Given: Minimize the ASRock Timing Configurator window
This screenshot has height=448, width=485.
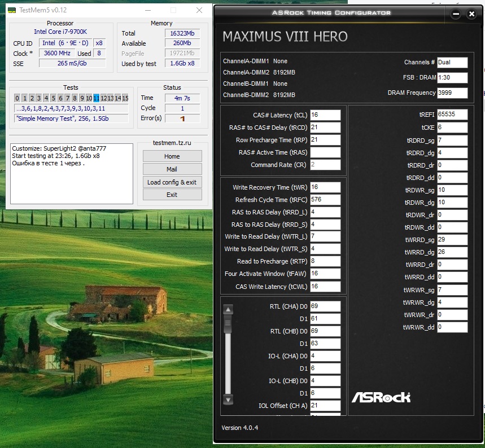Looking at the screenshot, I should 456,14.
